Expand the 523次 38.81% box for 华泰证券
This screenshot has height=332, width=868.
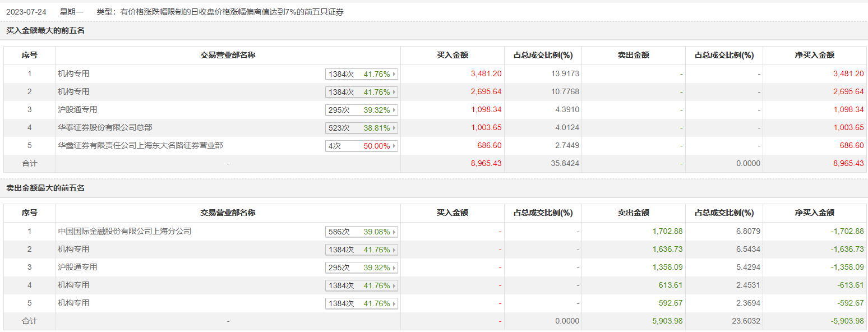point(361,128)
